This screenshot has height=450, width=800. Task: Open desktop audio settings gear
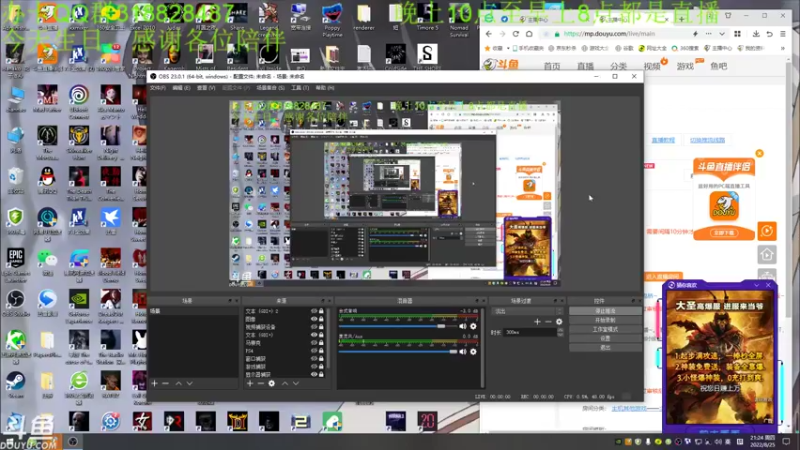tap(473, 326)
